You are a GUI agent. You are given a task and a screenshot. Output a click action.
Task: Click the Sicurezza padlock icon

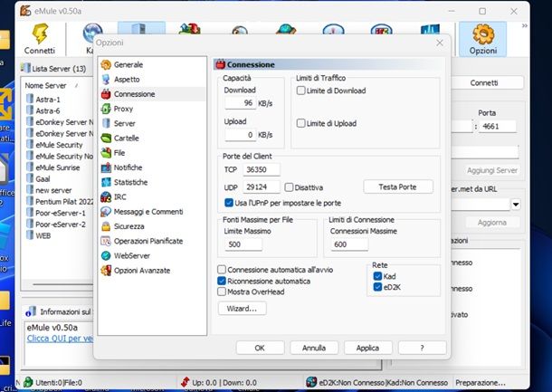(x=106, y=226)
